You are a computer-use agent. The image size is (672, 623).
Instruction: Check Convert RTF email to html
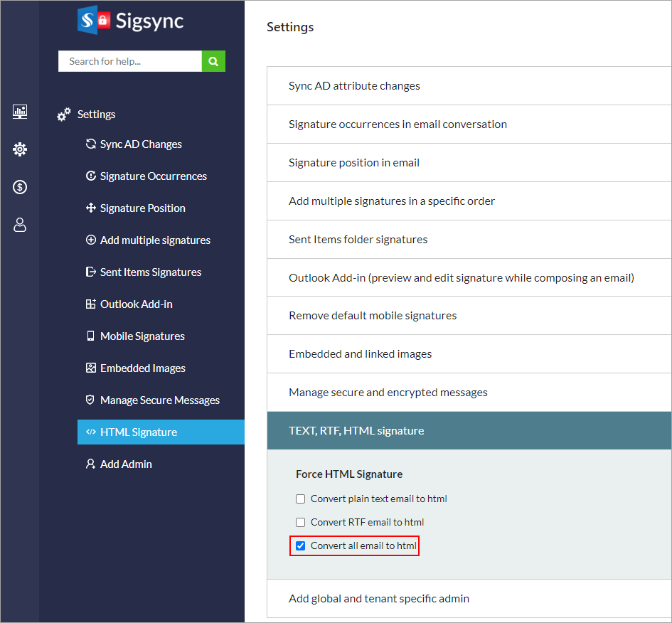point(301,523)
